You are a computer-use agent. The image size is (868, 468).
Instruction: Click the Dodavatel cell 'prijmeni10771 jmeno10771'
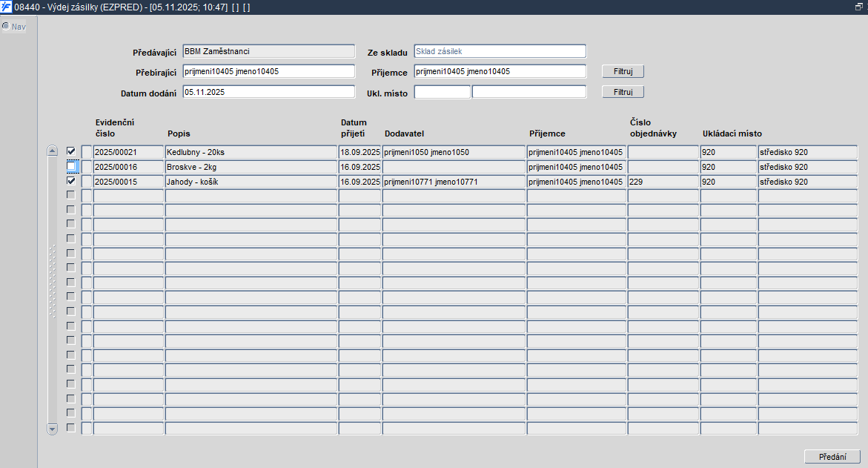point(454,182)
